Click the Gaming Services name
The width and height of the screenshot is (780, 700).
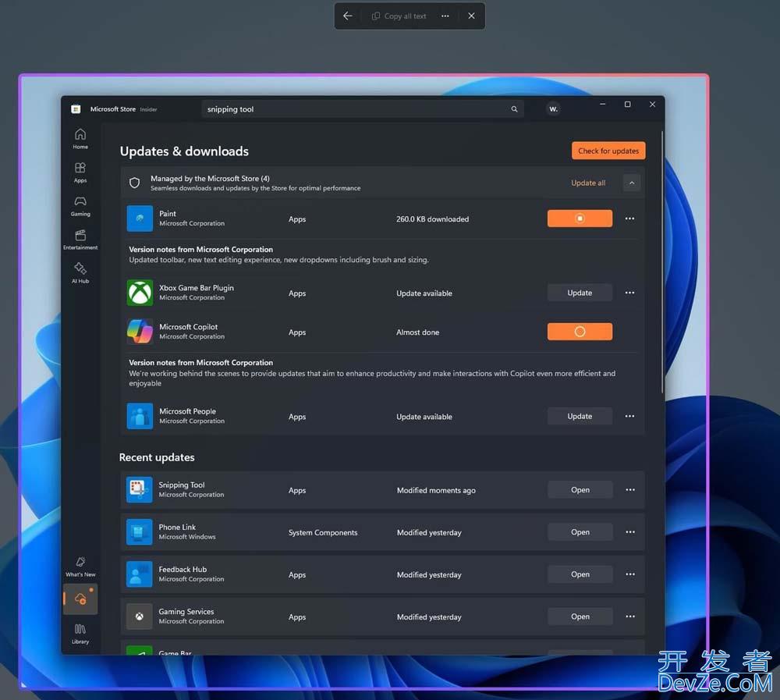186,612
